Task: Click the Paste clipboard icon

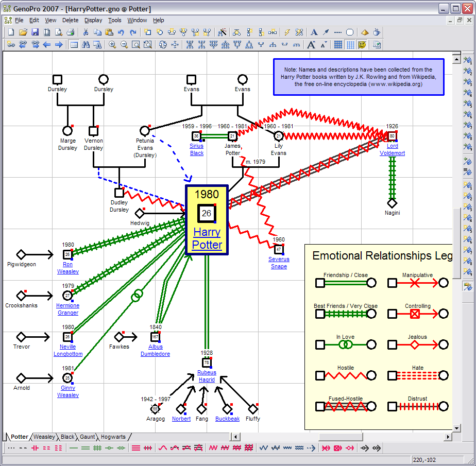Action: (109, 32)
